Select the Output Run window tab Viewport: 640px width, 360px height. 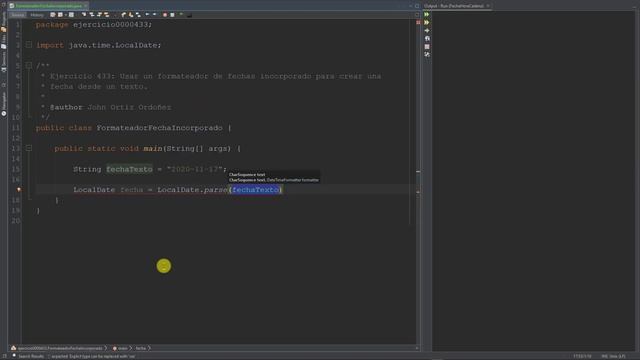453,6
